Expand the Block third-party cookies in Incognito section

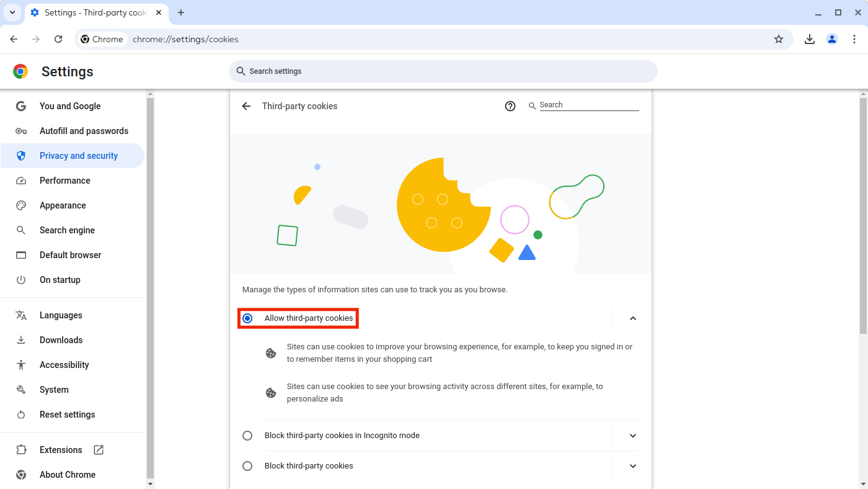pyautogui.click(x=632, y=436)
